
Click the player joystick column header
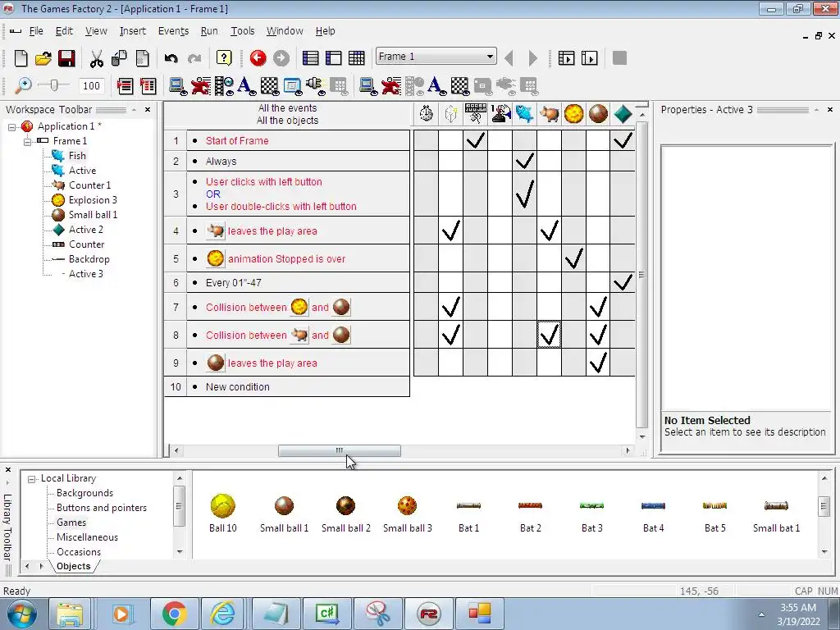[x=500, y=113]
